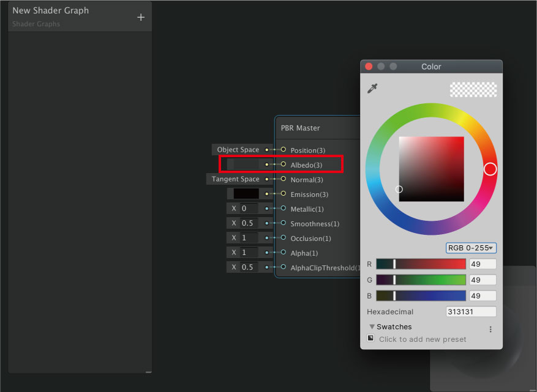
Task: Click the Normal(3) input port circle
Action: click(x=283, y=179)
